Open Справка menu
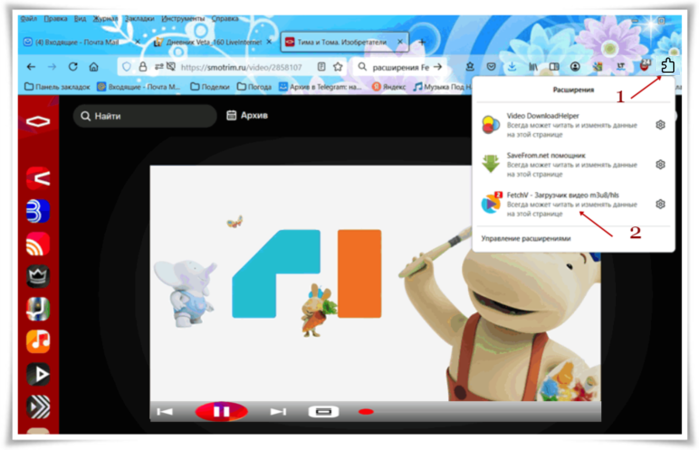Screen dimensions: 699x450 click(225, 19)
